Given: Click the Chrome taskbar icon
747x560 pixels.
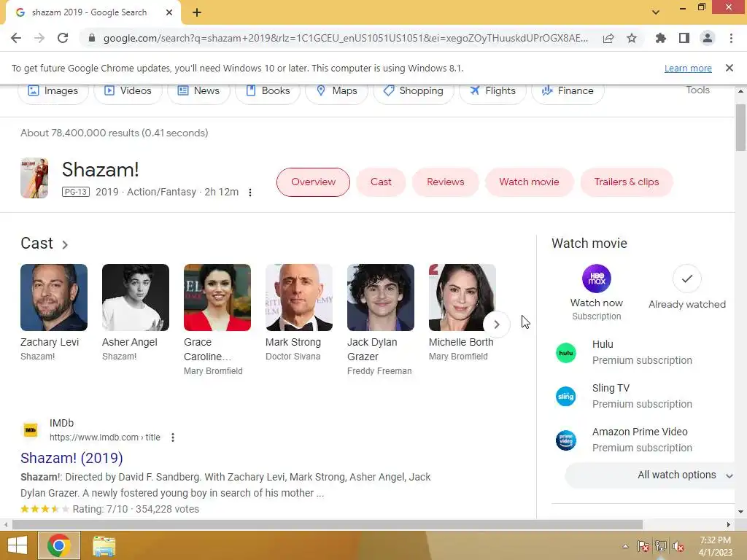Looking at the screenshot, I should (x=59, y=545).
